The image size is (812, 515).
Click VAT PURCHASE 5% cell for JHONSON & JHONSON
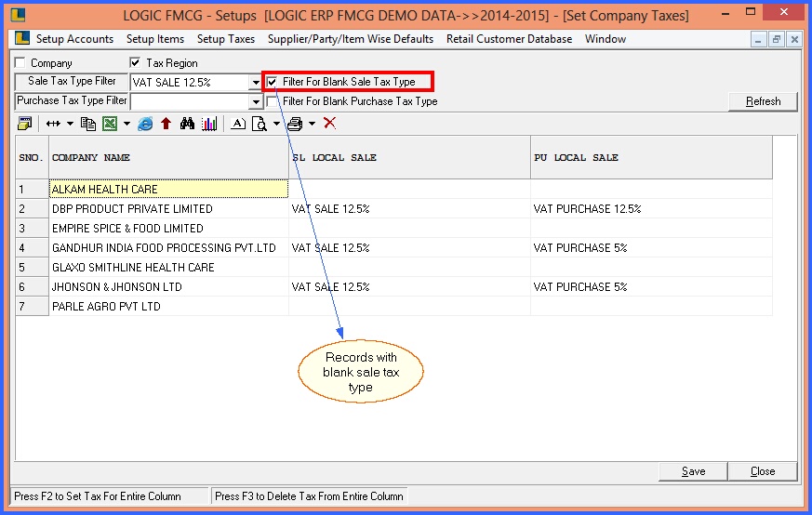coord(651,286)
